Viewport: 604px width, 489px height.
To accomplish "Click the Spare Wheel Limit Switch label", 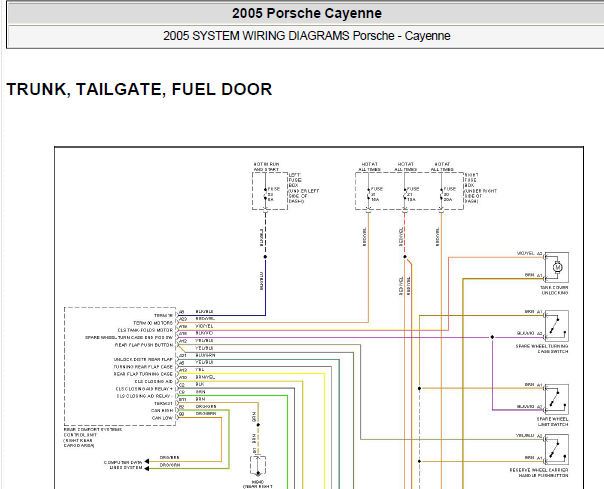I will 552,422.
